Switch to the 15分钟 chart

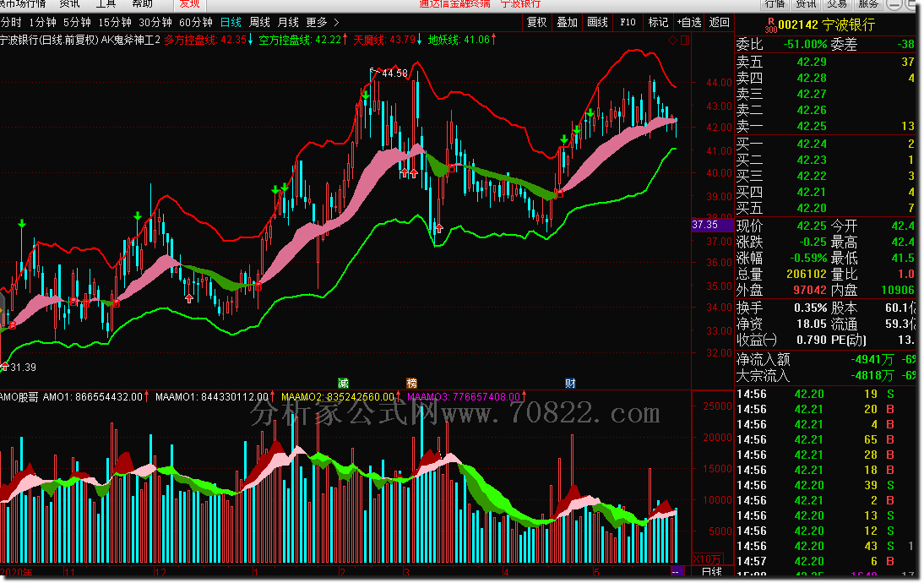[115, 23]
